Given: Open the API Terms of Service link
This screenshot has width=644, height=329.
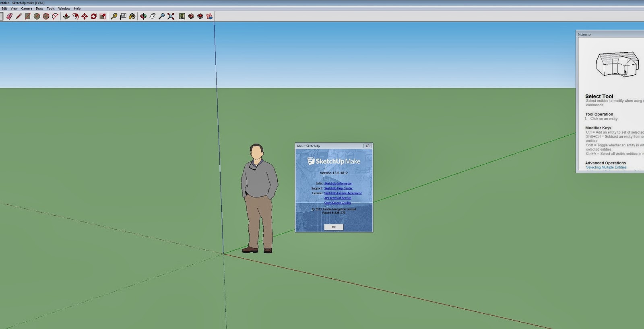Looking at the screenshot, I should [338, 198].
